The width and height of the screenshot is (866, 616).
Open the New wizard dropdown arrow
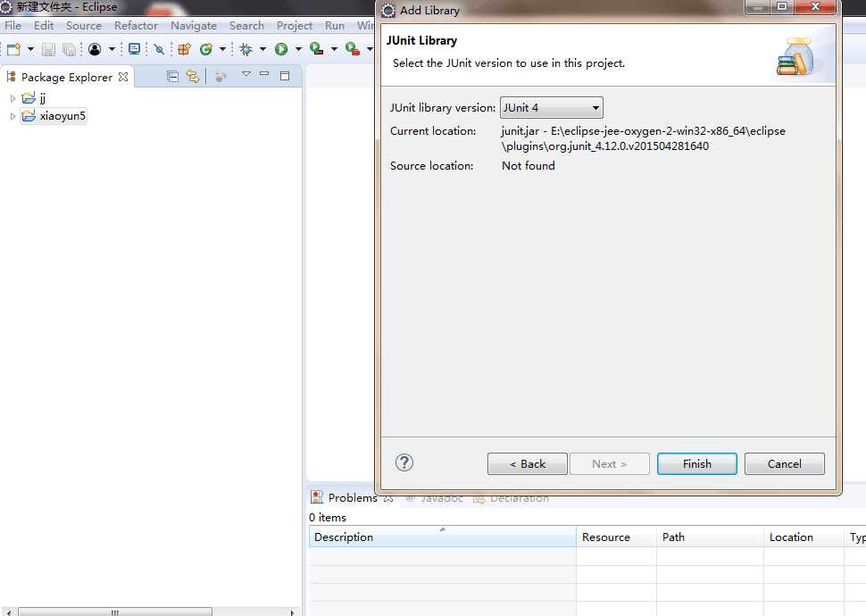[31, 49]
